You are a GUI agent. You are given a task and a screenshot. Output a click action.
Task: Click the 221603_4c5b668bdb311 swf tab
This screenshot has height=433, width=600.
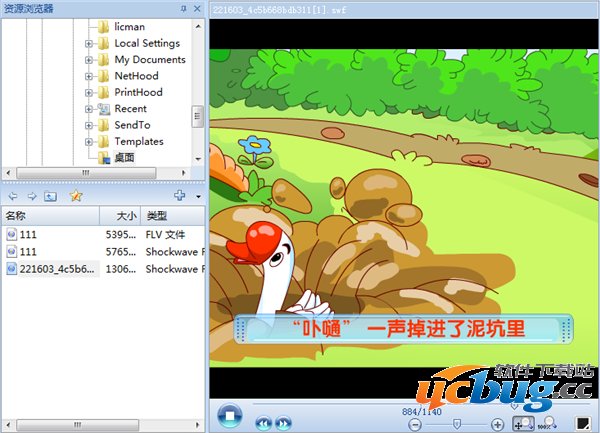tap(279, 9)
